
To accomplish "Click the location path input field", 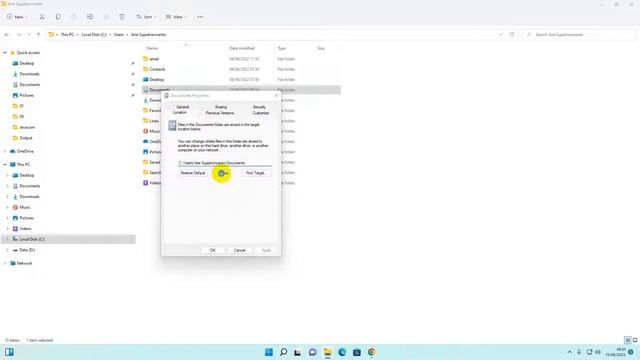I will [224, 163].
